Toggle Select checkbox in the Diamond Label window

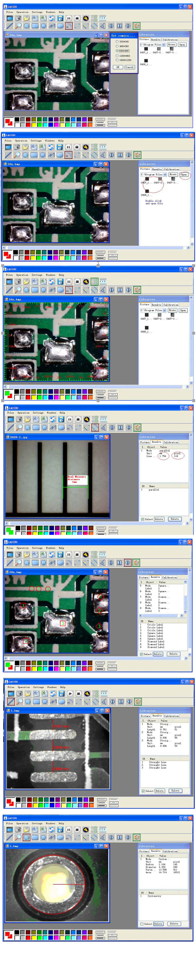pyautogui.click(x=141, y=654)
